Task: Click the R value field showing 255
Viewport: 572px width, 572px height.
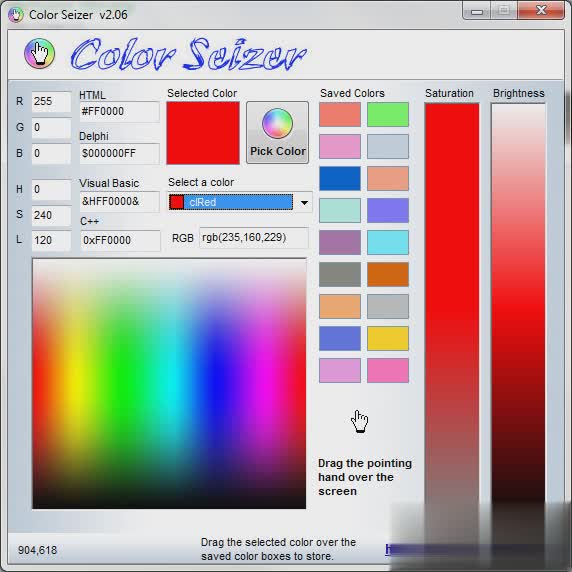Action: click(51, 102)
